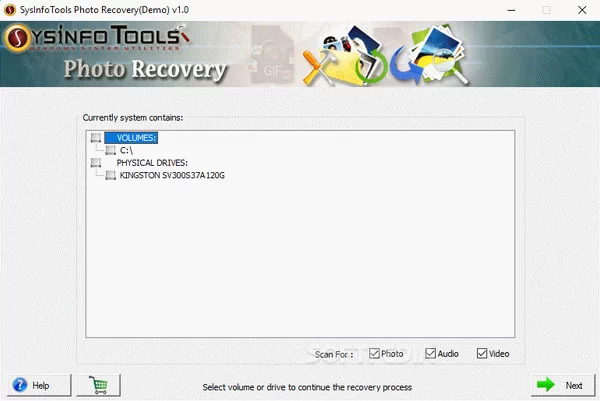This screenshot has height=401, width=600.
Task: Click 'Scan For :' label
Action: pos(334,354)
